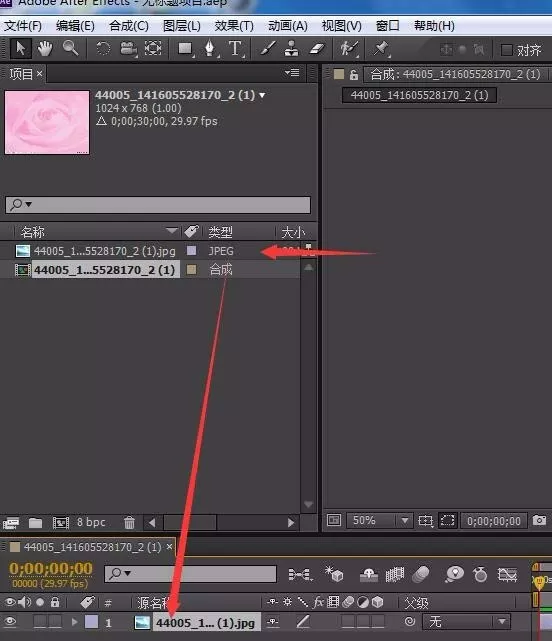The height and width of the screenshot is (641, 552).
Task: Select the Rotation tool
Action: pyautogui.click(x=103, y=49)
